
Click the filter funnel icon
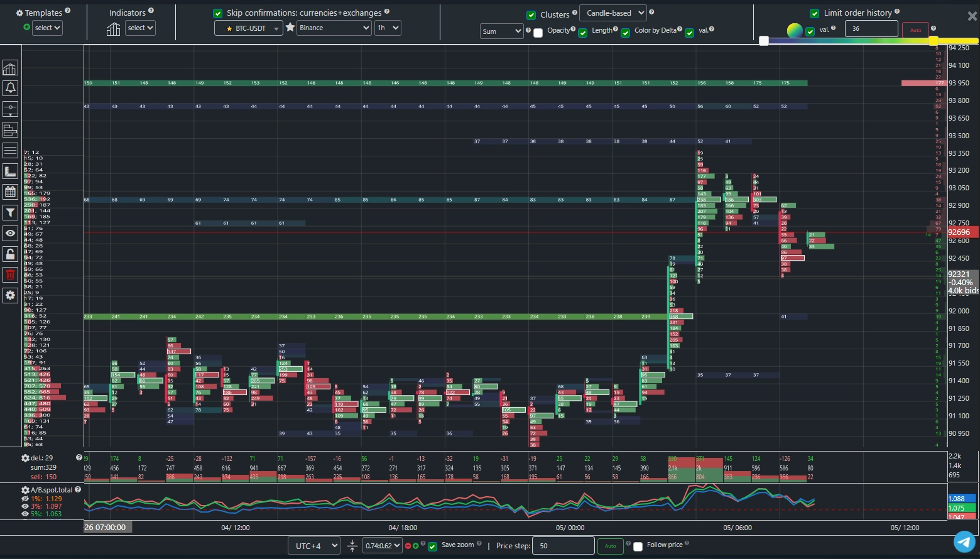(x=11, y=213)
